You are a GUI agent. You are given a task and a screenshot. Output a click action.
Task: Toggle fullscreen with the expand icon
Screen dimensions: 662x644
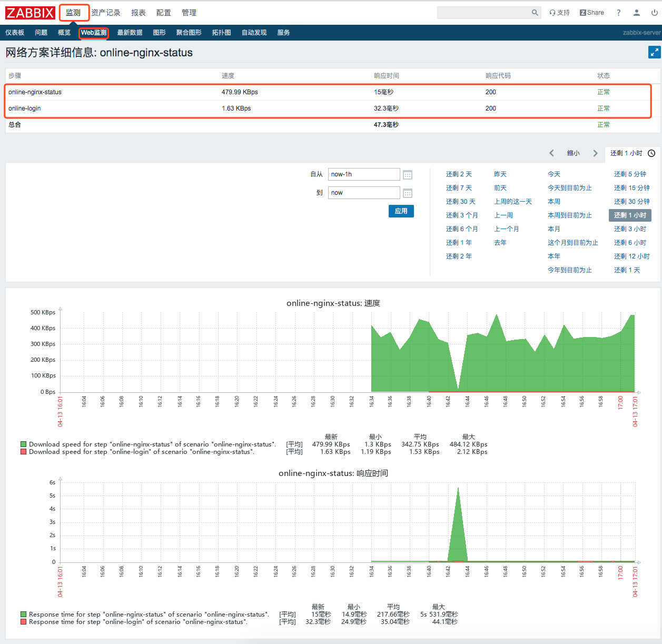[654, 52]
